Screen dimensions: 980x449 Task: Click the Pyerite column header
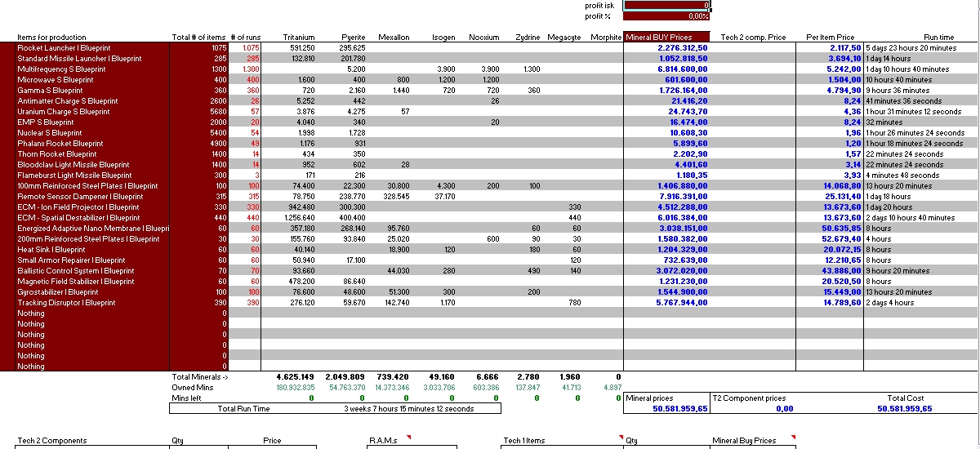353,38
